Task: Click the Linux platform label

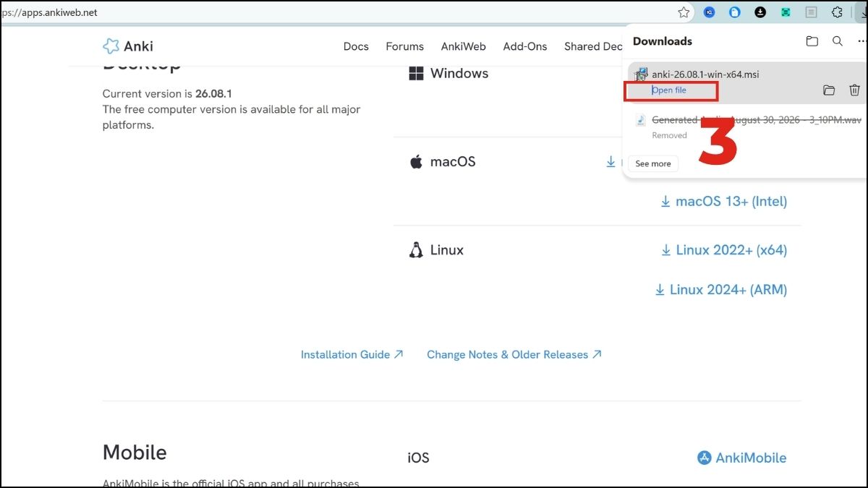Action: click(x=447, y=250)
